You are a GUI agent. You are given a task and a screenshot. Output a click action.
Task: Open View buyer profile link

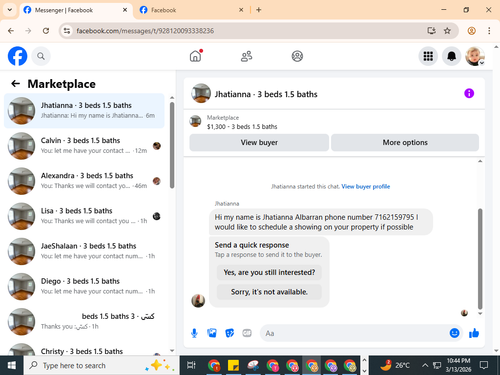pos(365,186)
